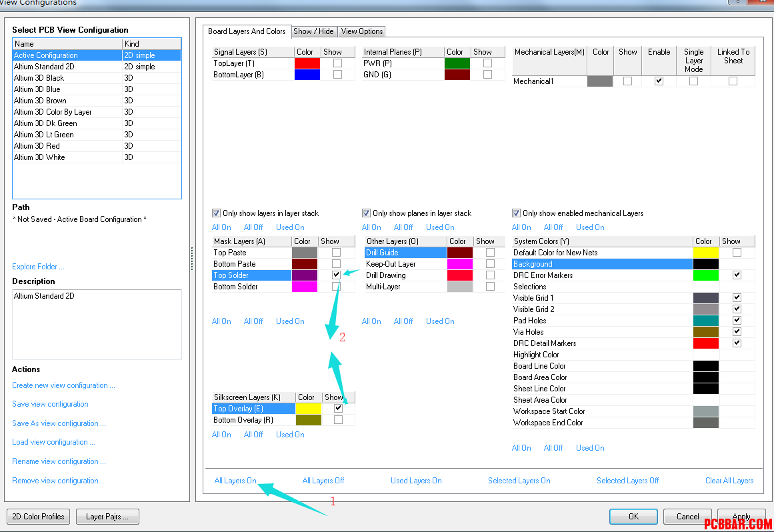Image resolution: width=774 pixels, height=532 pixels.
Task: Uncheck Show for Pad Holes
Action: click(x=737, y=320)
